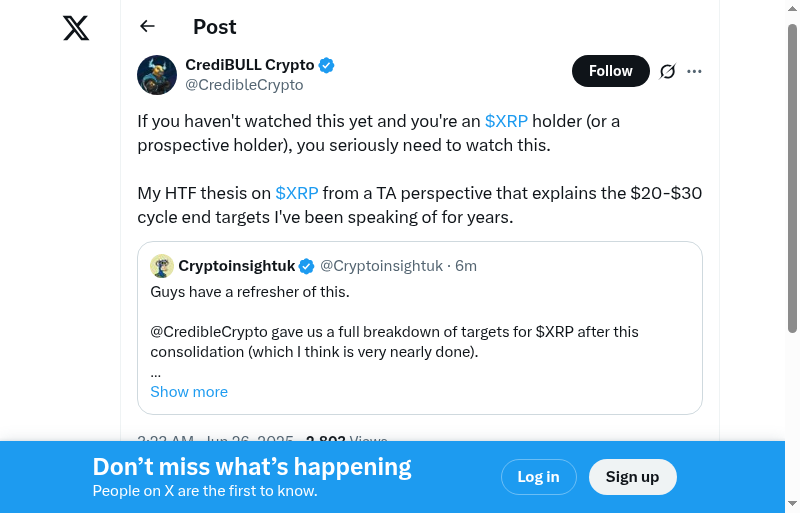The image size is (800, 513).
Task: Click Cryptoinsightuk's verified badge
Action: point(307,266)
